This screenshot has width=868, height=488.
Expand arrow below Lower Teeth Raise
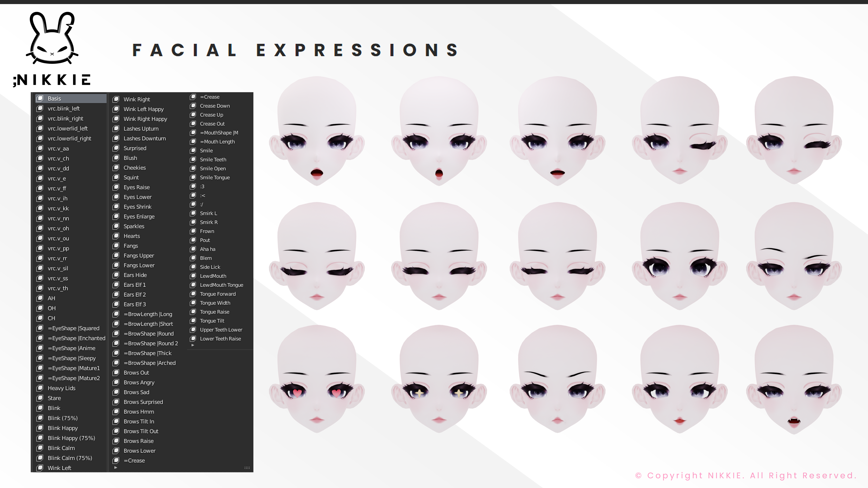[x=193, y=345]
